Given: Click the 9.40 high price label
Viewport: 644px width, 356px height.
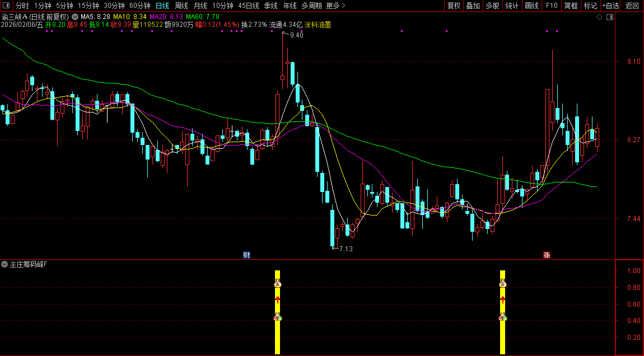Looking at the screenshot, I should (x=297, y=35).
